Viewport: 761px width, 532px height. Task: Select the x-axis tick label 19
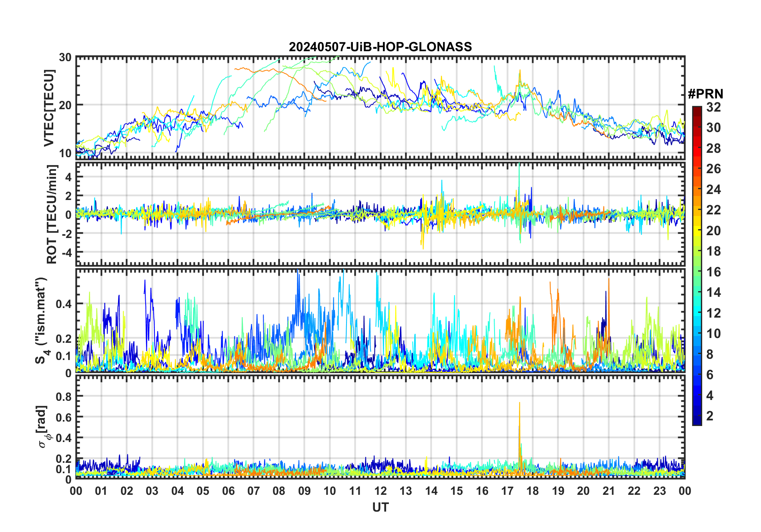pyautogui.click(x=558, y=491)
